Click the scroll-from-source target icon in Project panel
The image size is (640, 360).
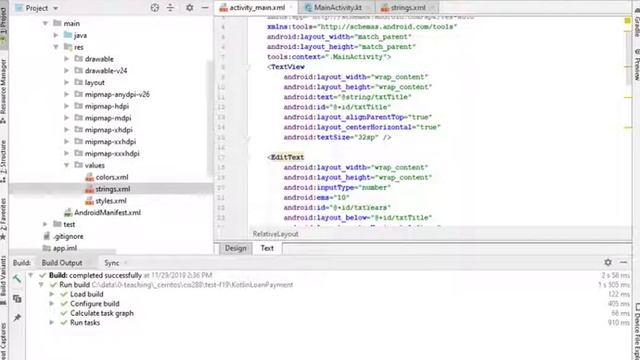click(x=155, y=8)
